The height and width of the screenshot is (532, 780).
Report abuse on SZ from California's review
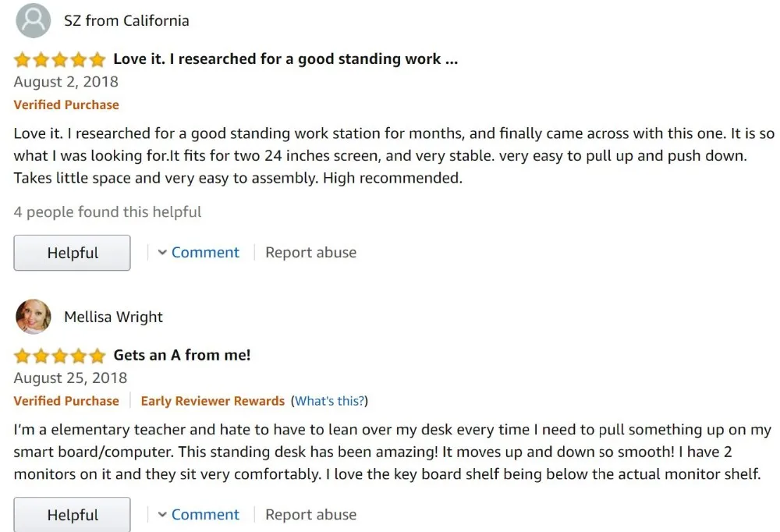click(x=310, y=253)
